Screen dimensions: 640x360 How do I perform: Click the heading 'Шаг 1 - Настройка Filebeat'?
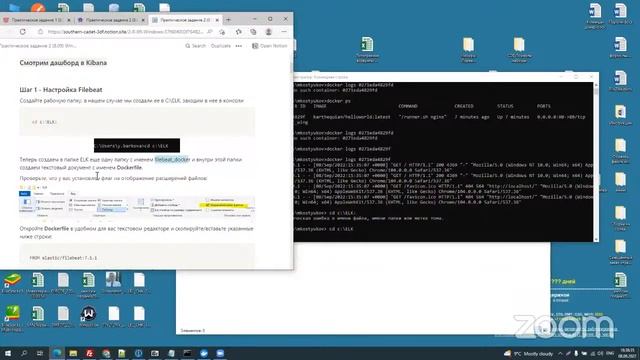(61, 90)
